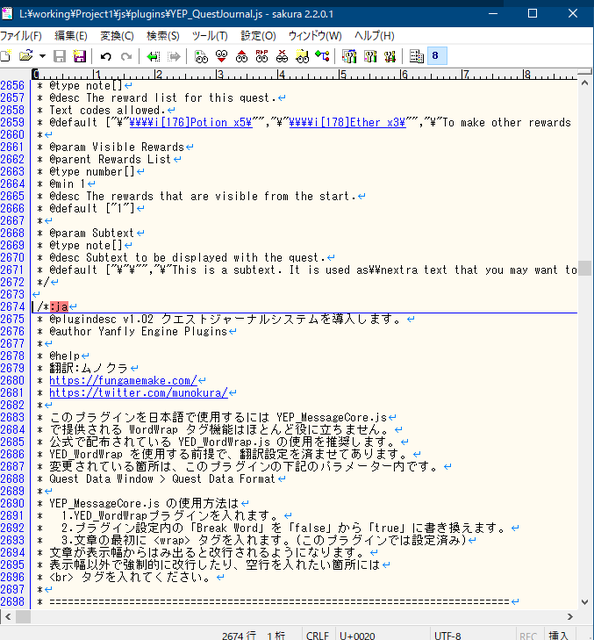Screen dimensions: 594x640
Task: Open the 編集(E) menu
Action: (x=71, y=36)
